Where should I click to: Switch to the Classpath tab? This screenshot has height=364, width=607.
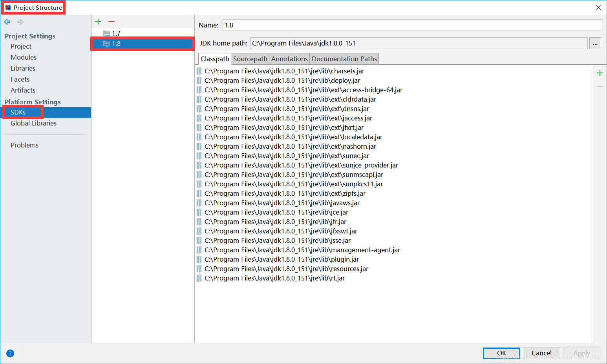click(x=215, y=59)
